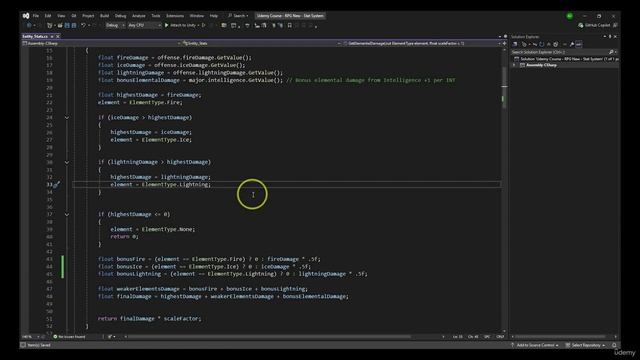Click the Visual Studio logo icon
Screen dimensions: 640x360
pyautogui.click(x=26, y=16)
